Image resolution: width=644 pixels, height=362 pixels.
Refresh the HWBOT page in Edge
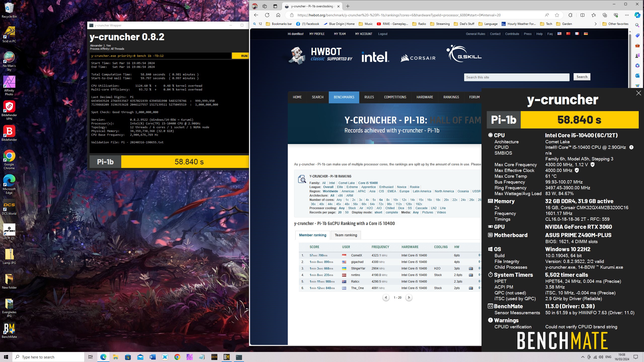267,15
